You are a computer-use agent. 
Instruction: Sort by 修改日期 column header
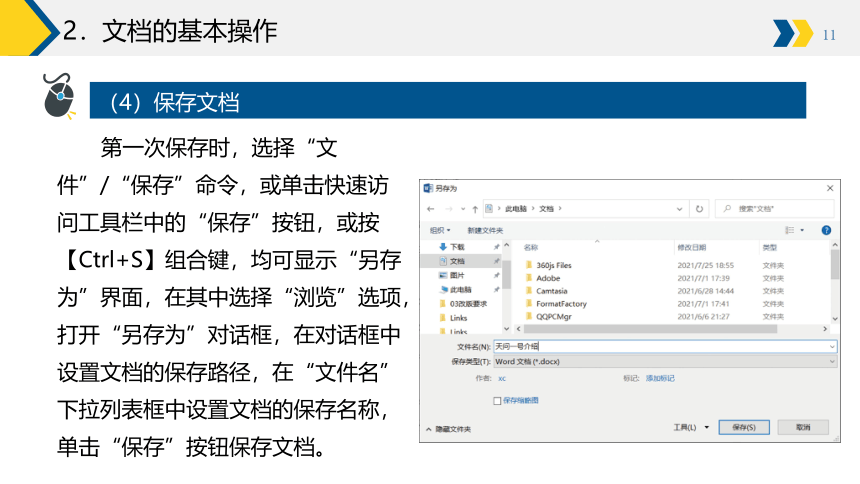(692, 247)
